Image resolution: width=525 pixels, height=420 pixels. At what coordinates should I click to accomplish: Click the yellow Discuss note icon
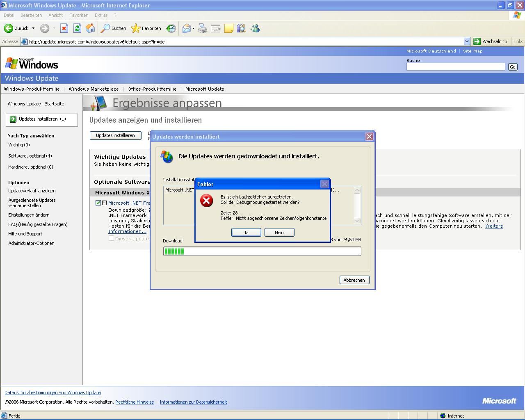[229, 28]
